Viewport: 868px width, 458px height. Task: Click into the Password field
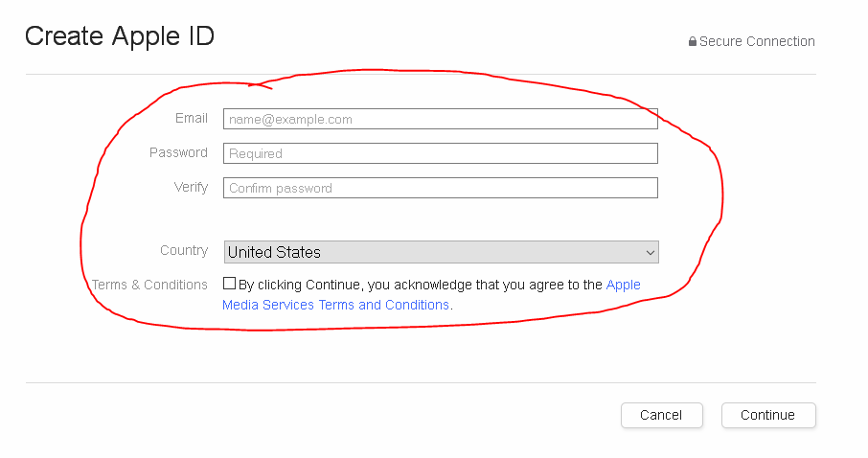tap(440, 153)
